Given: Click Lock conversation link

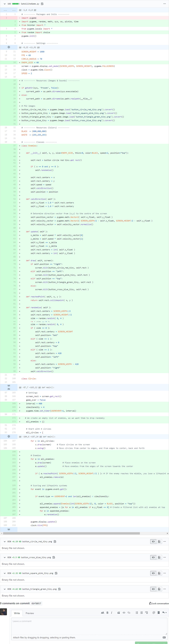Looking at the screenshot, I should 159,603.
